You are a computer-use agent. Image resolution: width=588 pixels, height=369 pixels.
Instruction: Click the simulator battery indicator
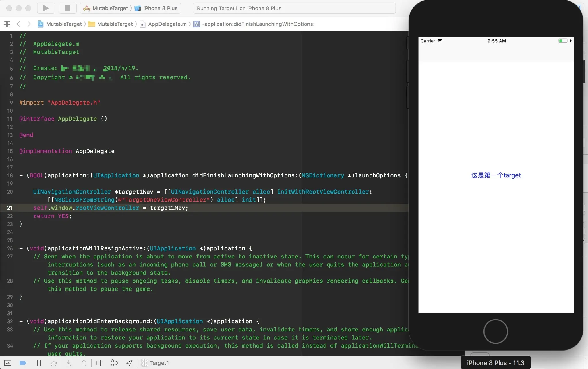563,41
